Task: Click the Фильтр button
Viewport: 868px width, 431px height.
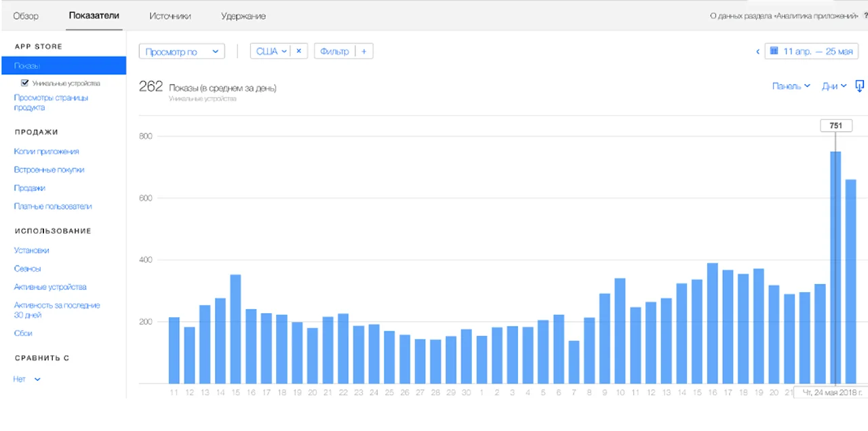Action: [334, 52]
